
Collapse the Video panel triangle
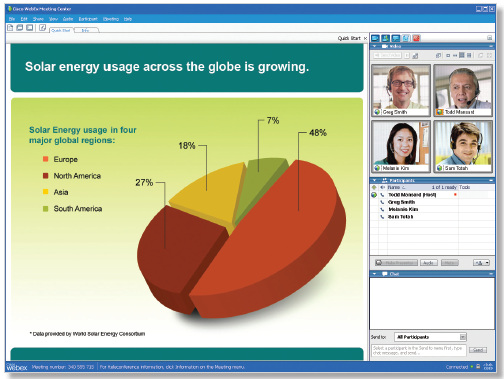click(374, 46)
